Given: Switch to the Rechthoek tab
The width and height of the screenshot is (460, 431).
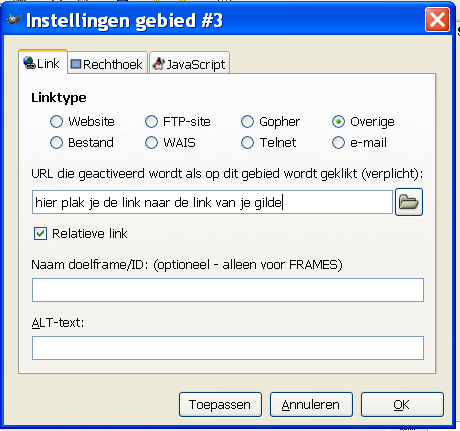Looking at the screenshot, I should click(107, 63).
